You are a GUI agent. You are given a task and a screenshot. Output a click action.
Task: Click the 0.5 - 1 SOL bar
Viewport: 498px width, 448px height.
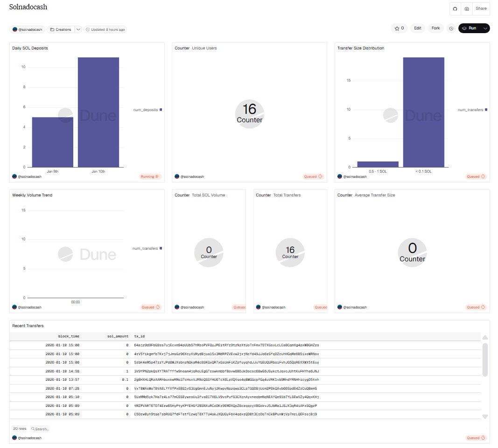click(x=378, y=164)
